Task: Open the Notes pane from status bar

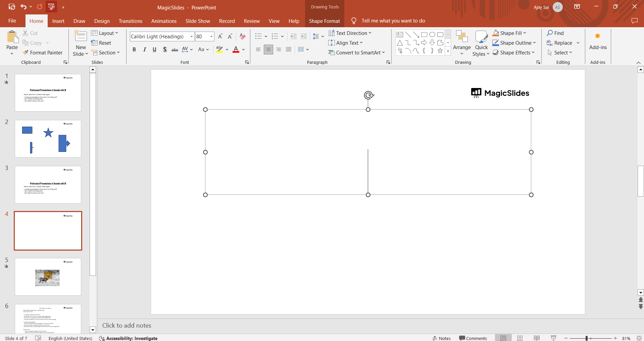Action: (442, 338)
